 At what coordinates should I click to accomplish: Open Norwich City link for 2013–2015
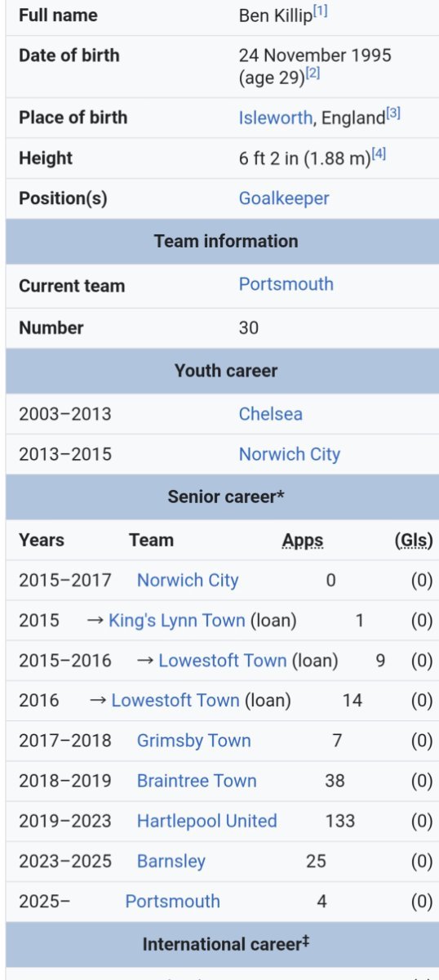[289, 455]
